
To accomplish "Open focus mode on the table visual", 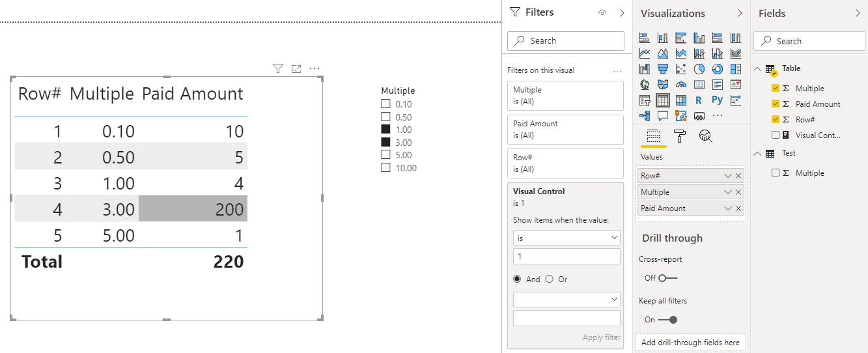I will 296,68.
